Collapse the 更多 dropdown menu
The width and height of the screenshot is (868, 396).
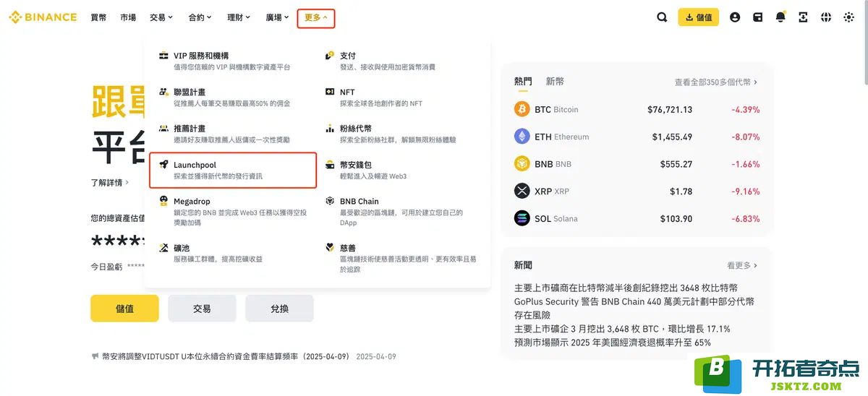point(316,17)
